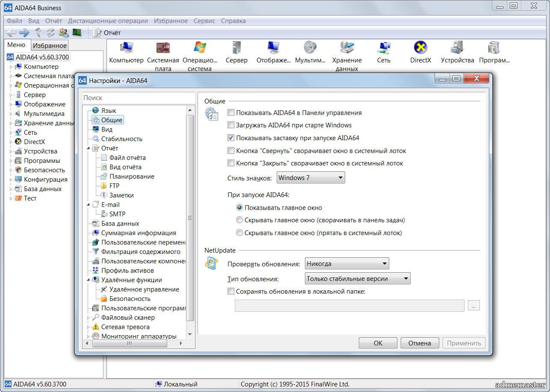This screenshot has height=392, width=550.
Task: Open the DirectX category icon
Action: click(x=420, y=48)
